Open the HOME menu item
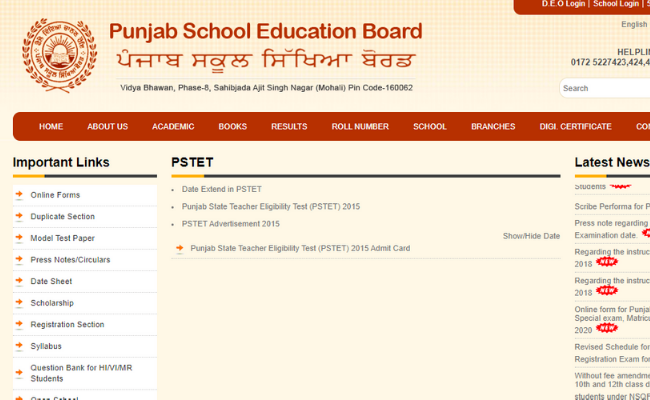Screen dimensions: 650x400 (51, 127)
